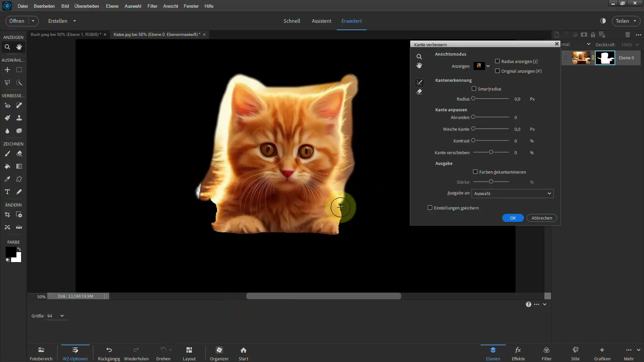The width and height of the screenshot is (644, 362).
Task: Click the Radius slider handle
Action: (x=473, y=99)
